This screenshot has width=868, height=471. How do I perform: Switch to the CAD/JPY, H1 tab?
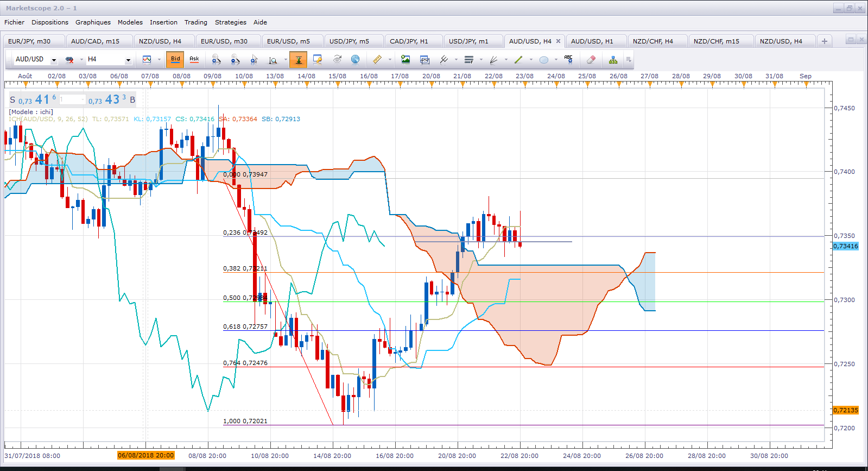point(414,41)
